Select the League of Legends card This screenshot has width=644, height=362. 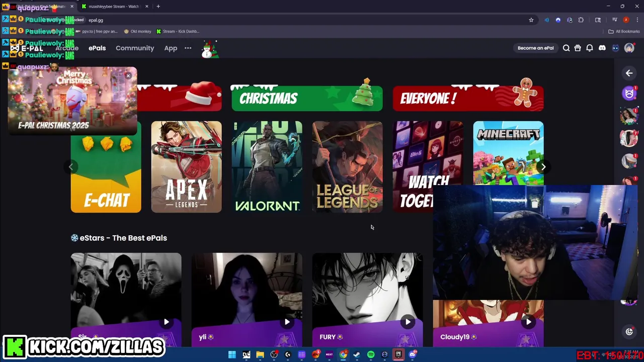pos(347,167)
